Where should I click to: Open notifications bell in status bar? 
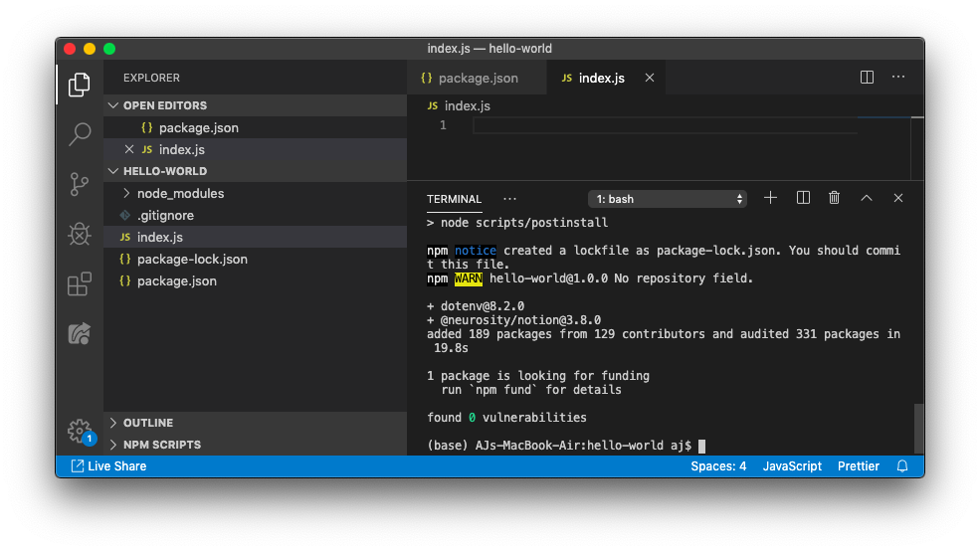click(x=902, y=466)
